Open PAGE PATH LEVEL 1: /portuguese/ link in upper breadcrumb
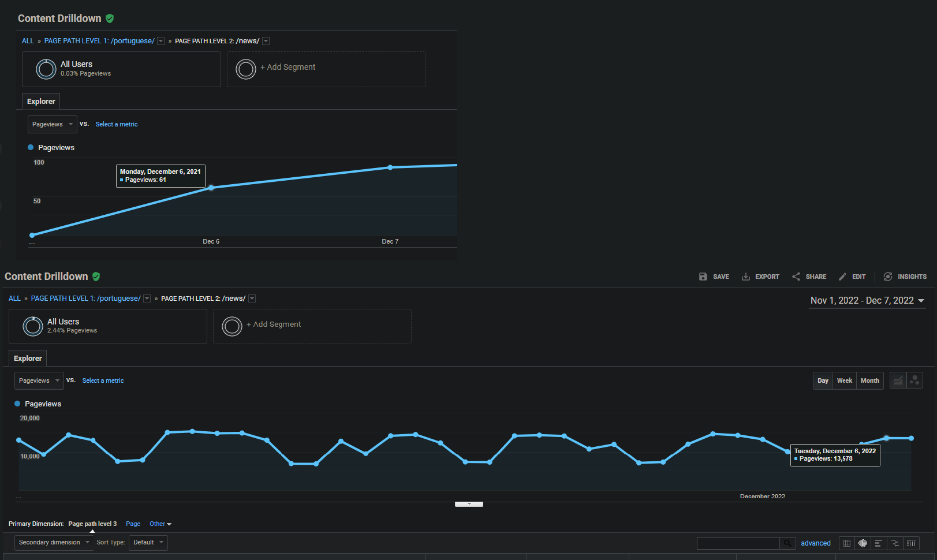 pos(99,41)
